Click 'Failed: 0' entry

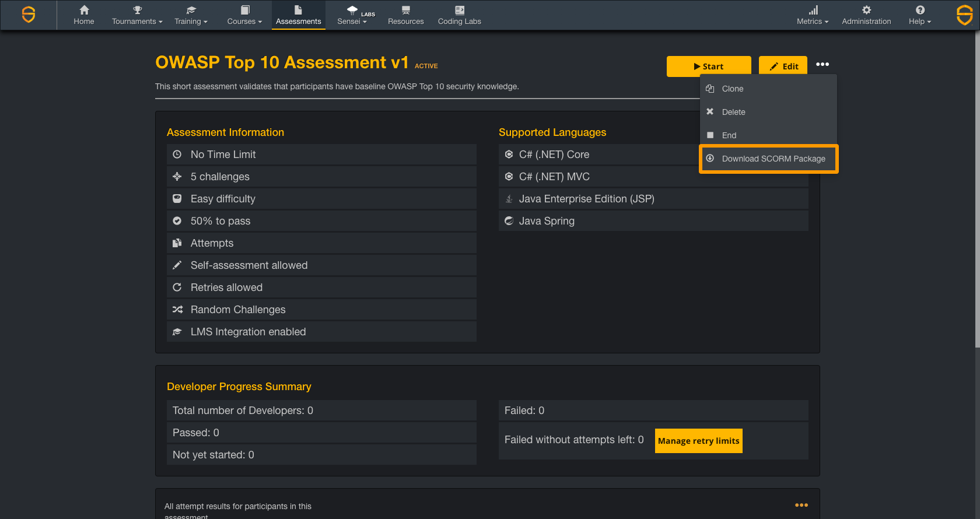(x=653, y=411)
